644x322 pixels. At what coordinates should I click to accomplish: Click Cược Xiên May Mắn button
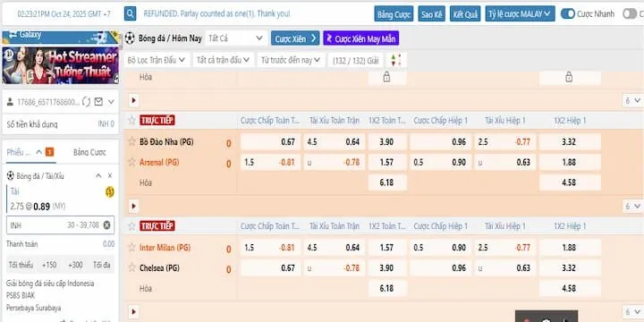pyautogui.click(x=361, y=38)
